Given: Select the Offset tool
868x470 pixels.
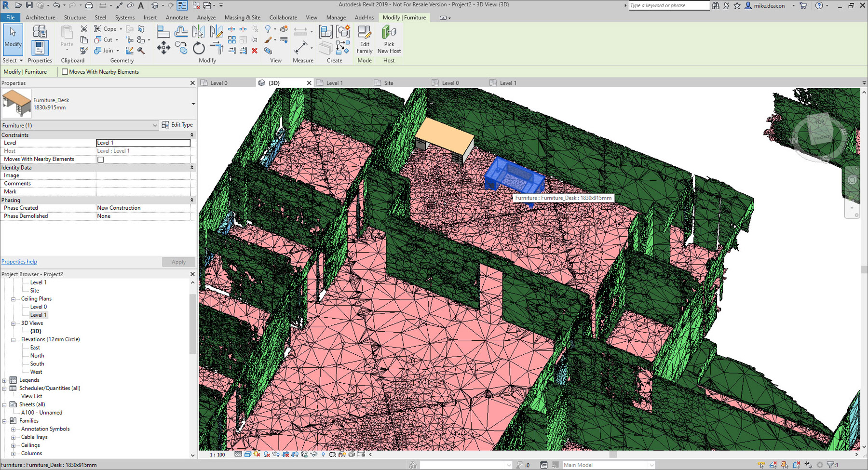Looking at the screenshot, I should 181,32.
